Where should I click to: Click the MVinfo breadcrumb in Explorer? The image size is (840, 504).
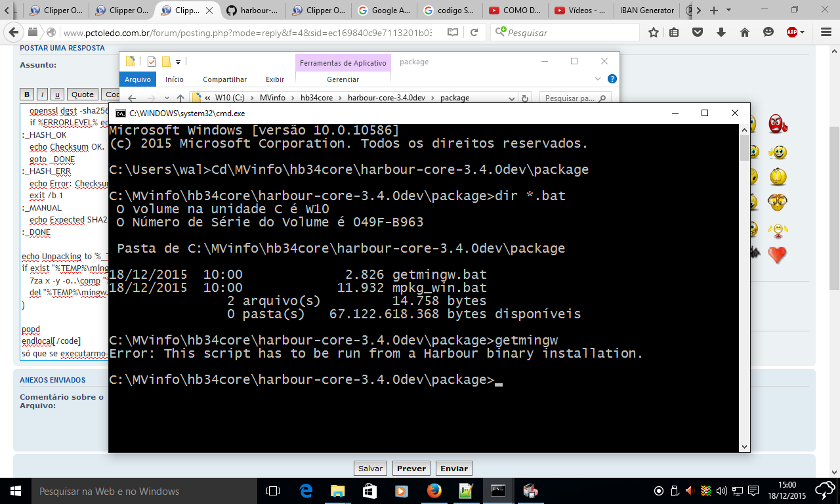click(x=272, y=98)
